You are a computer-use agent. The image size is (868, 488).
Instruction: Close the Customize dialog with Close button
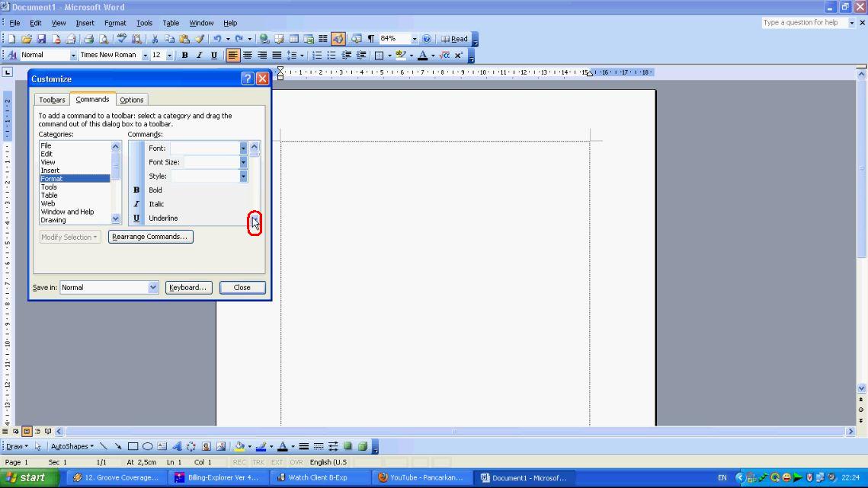242,287
